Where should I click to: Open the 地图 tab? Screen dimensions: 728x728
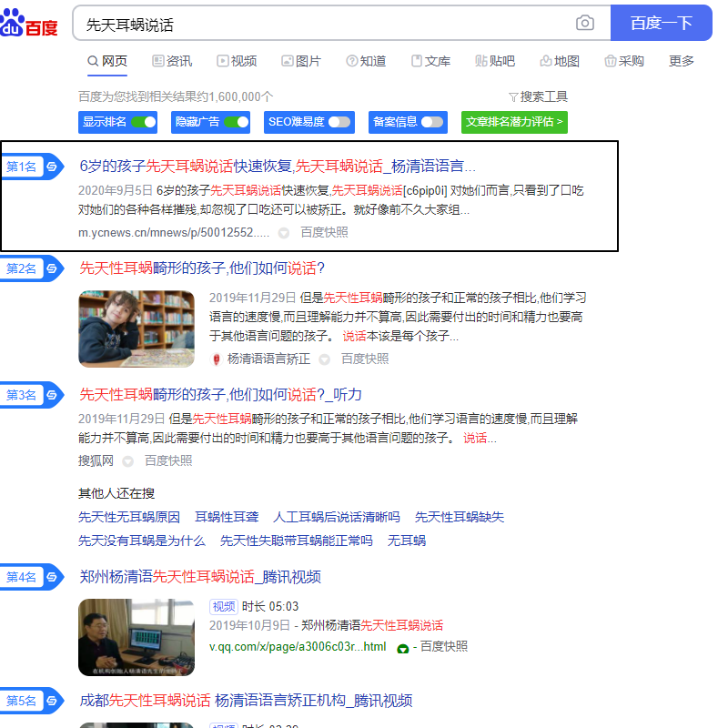click(560, 61)
